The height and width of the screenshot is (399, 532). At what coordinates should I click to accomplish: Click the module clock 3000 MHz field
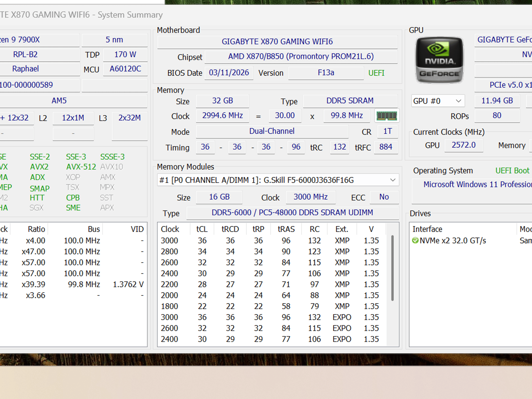coord(311,197)
